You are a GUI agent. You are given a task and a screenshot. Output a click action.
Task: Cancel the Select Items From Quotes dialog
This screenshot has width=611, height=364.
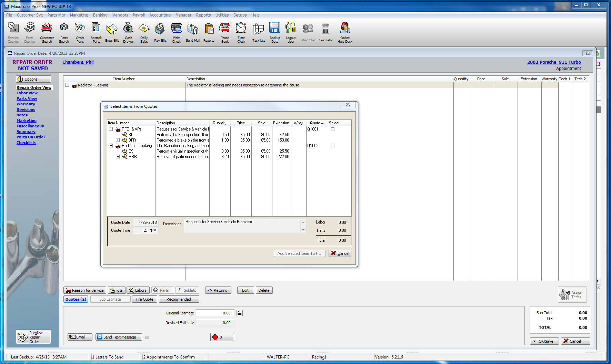[340, 253]
